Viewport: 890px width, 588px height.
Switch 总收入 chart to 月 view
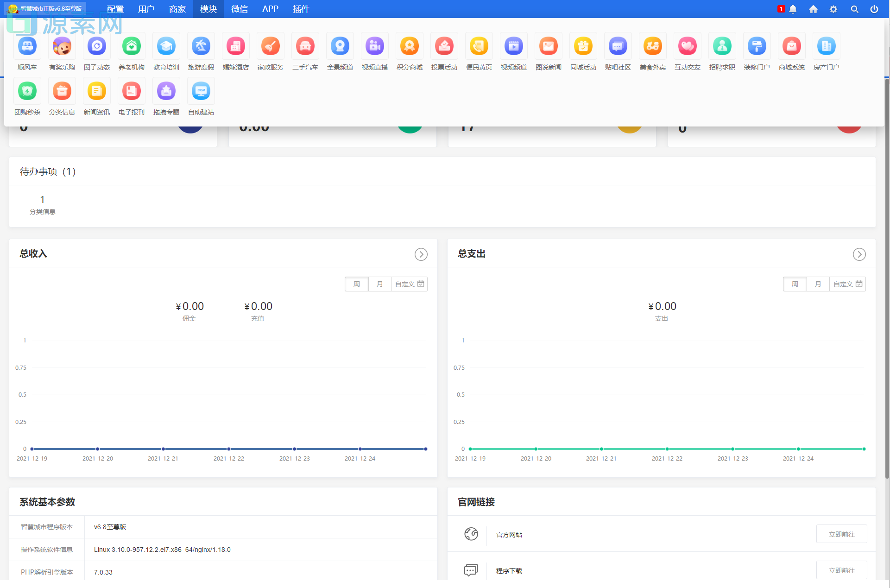379,284
